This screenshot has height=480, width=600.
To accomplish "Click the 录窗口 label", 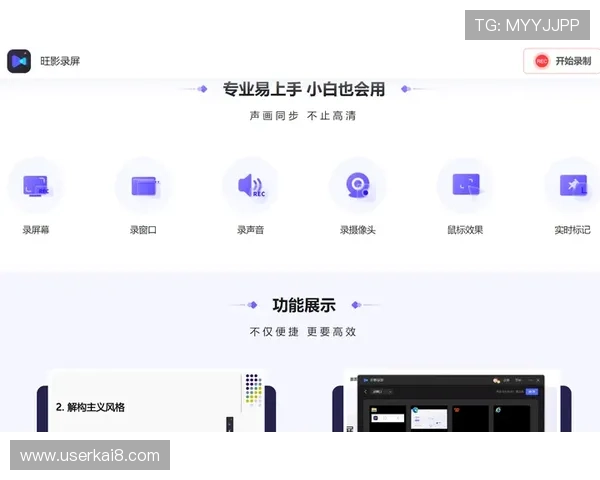I will click(x=143, y=230).
